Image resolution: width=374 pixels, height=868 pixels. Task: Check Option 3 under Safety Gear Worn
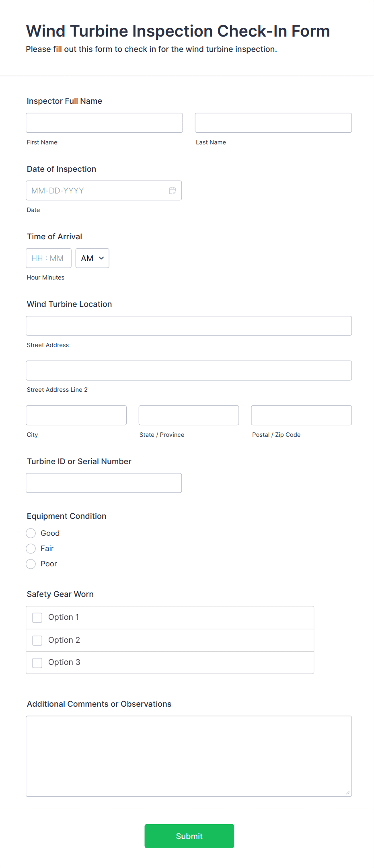coord(37,662)
